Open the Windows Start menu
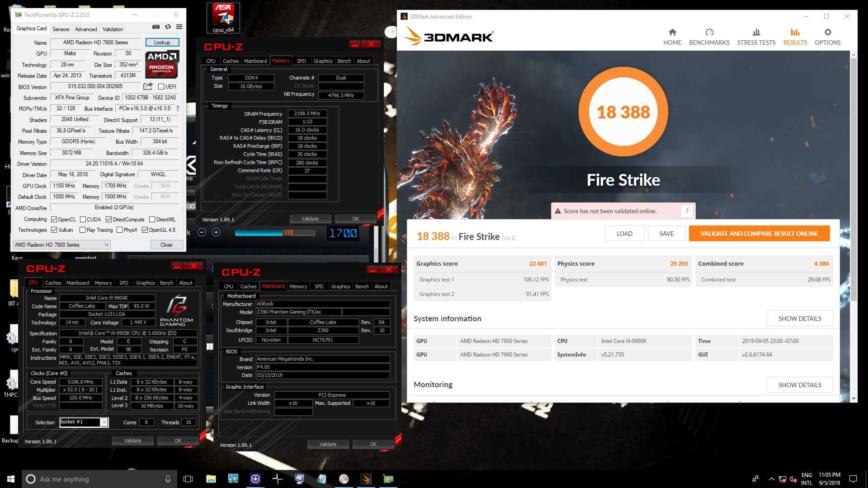The height and width of the screenshot is (488, 868). pyautogui.click(x=11, y=479)
